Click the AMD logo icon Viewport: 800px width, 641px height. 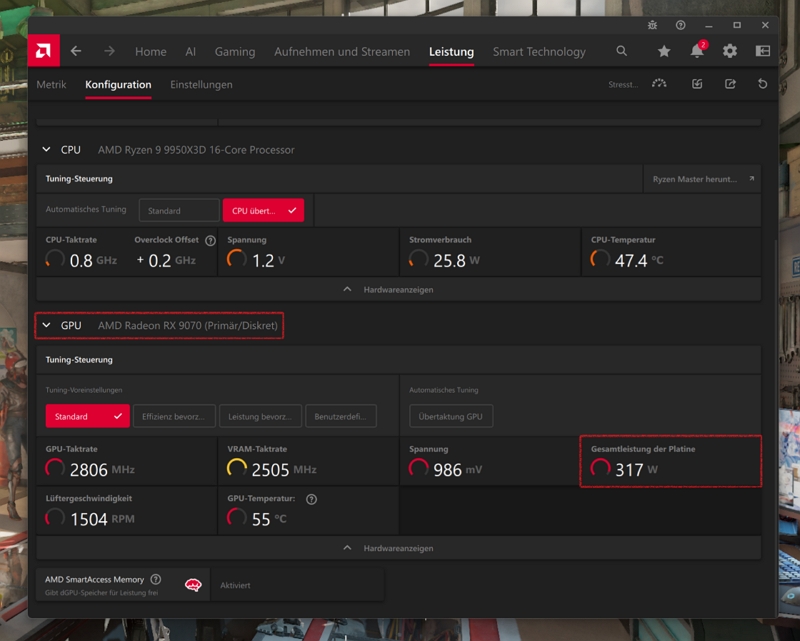[43, 51]
